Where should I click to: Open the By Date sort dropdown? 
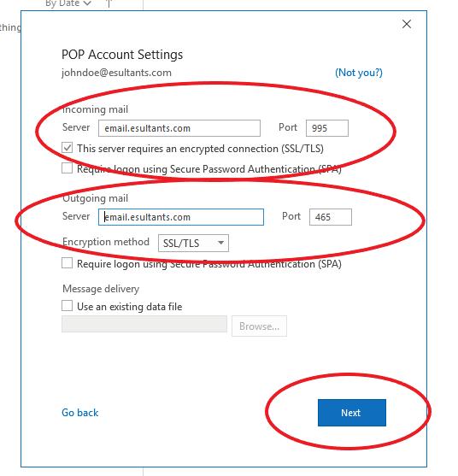[68, 3]
